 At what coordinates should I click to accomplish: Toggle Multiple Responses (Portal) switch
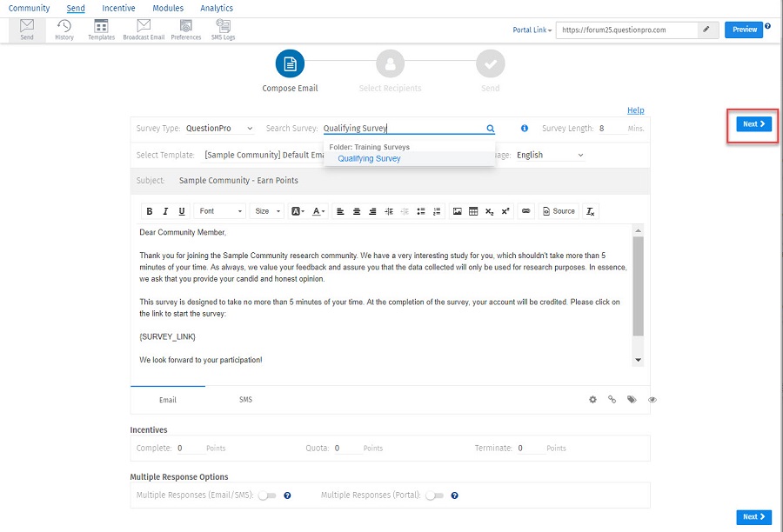click(434, 495)
